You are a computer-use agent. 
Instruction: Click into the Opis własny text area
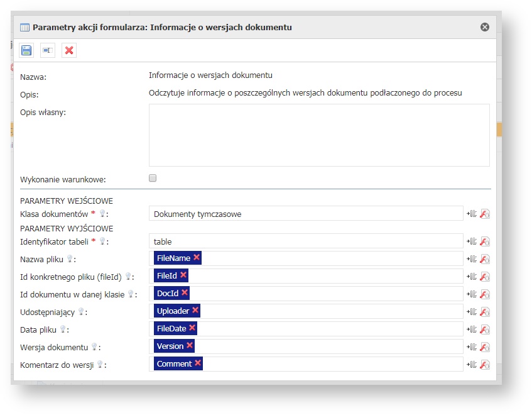coord(319,135)
